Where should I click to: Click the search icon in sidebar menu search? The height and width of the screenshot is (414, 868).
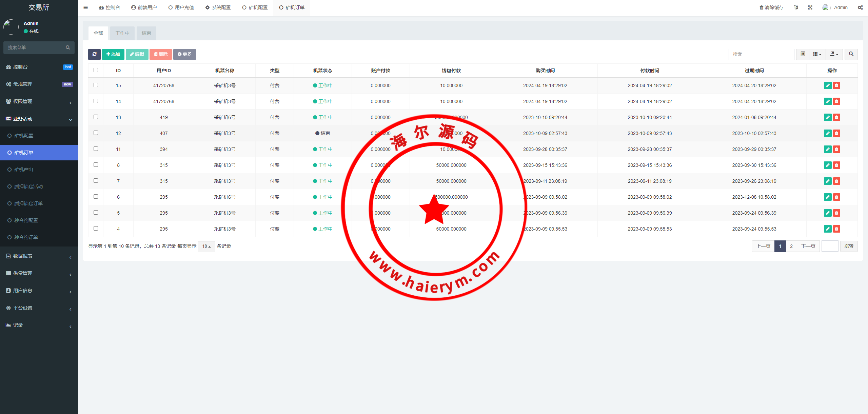coord(68,47)
